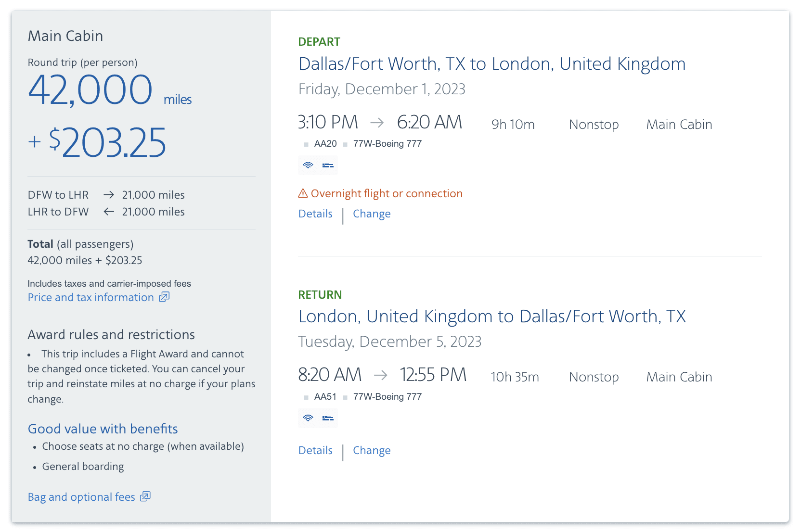This screenshot has width=801, height=532.
Task: Open Bag and optional fees
Action: tap(81, 496)
